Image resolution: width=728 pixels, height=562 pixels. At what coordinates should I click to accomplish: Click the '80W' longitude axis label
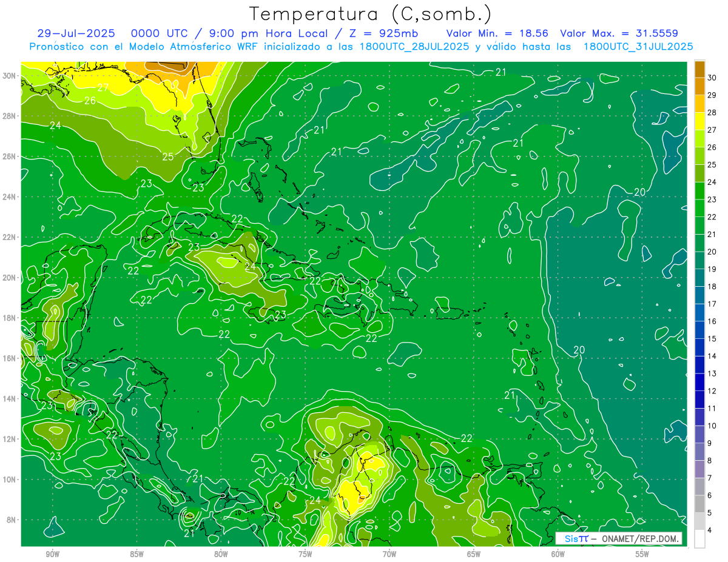coord(221,554)
